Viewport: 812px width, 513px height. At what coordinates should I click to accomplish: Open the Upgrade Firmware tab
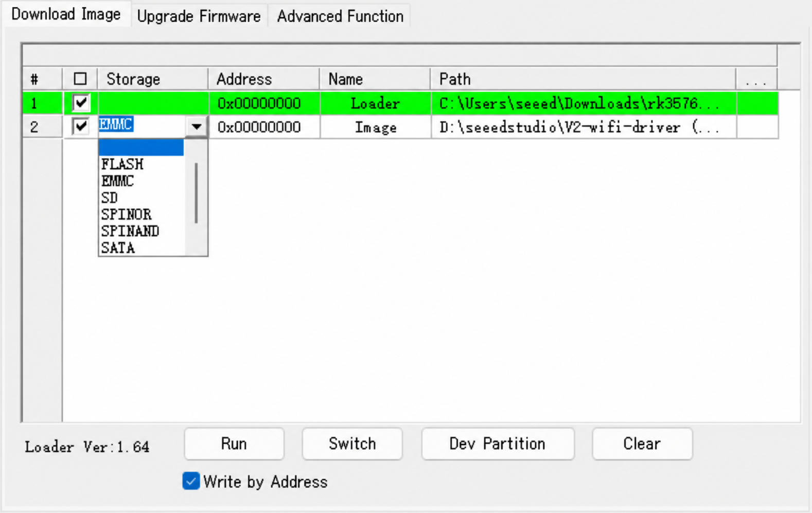(199, 16)
